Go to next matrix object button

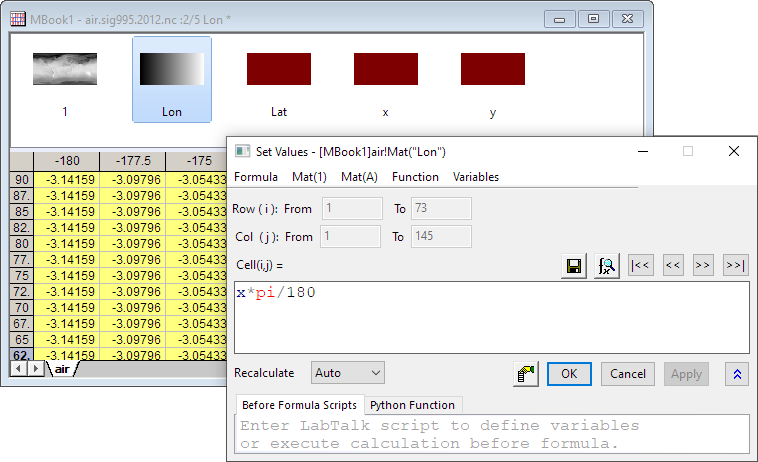(x=704, y=266)
